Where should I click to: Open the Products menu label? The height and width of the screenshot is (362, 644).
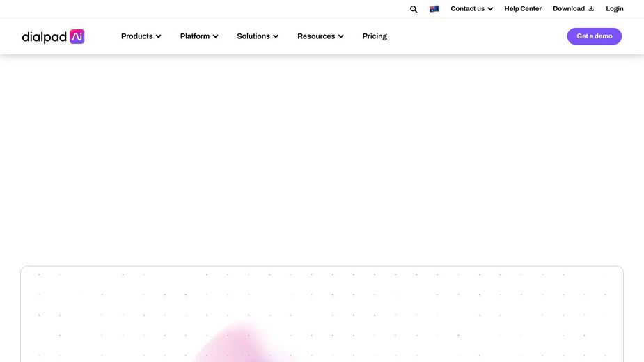pos(136,36)
